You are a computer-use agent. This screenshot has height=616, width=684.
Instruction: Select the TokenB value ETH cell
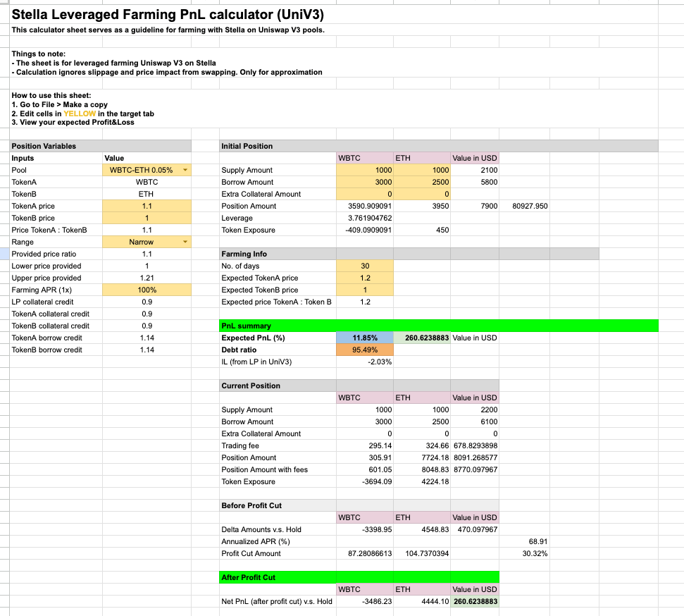tap(147, 195)
